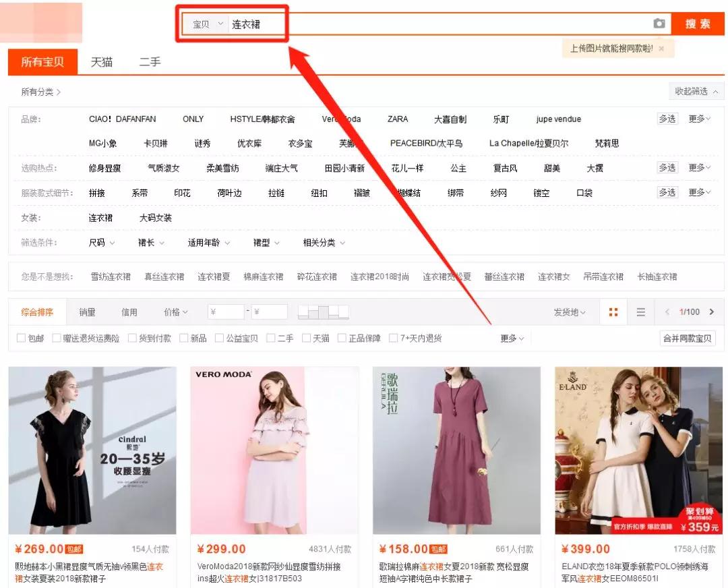Image resolution: width=728 pixels, height=588 pixels.
Task: Check the 货到付款 checkbox
Action: point(132,338)
